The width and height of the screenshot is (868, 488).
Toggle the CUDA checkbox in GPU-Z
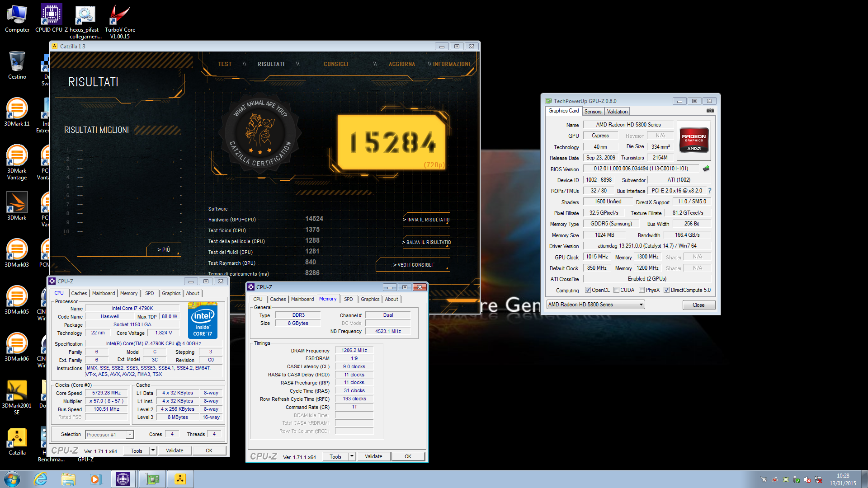[616, 290]
